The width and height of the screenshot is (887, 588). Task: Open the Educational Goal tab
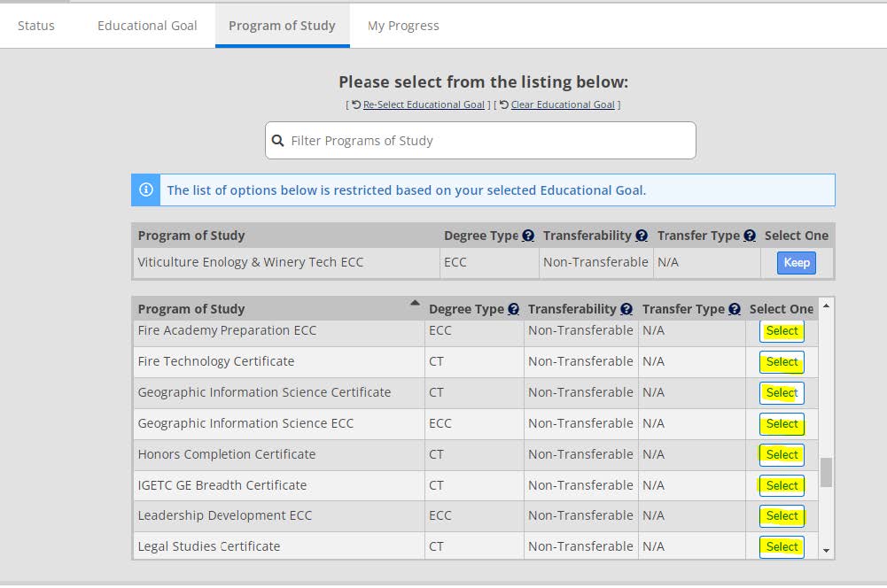tap(147, 26)
